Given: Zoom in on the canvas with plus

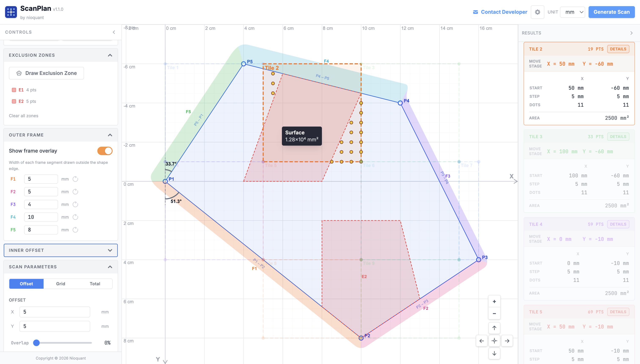Looking at the screenshot, I should tap(494, 302).
